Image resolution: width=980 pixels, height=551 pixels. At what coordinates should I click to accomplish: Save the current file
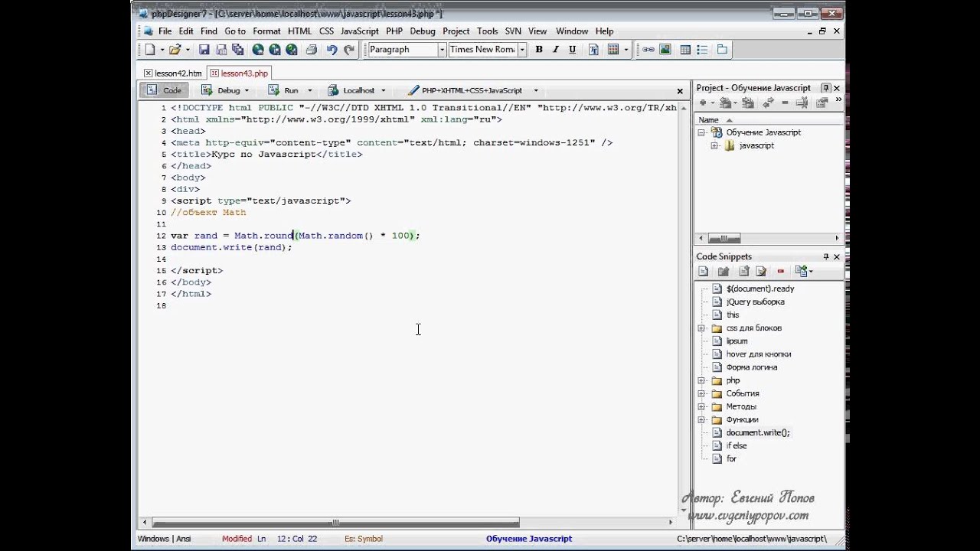click(x=204, y=50)
